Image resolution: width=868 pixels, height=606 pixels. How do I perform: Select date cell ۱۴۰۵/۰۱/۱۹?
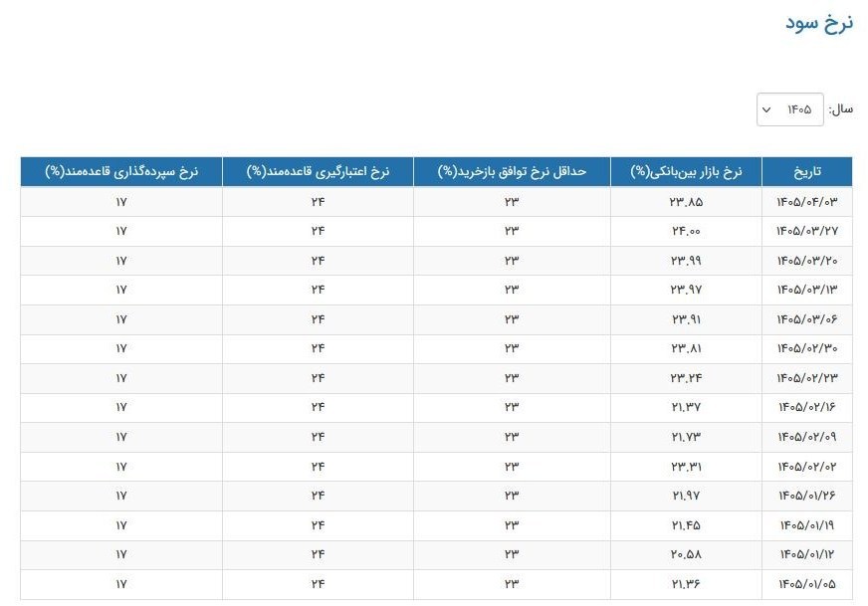806,525
